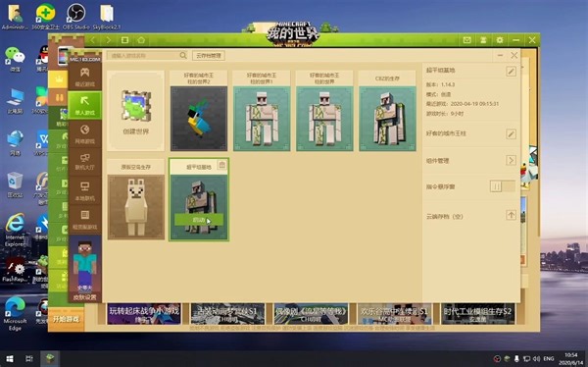This screenshot has height=367, width=588.
Task: Open the fourth bottom video thumbnail ending S1
Action: (394, 314)
